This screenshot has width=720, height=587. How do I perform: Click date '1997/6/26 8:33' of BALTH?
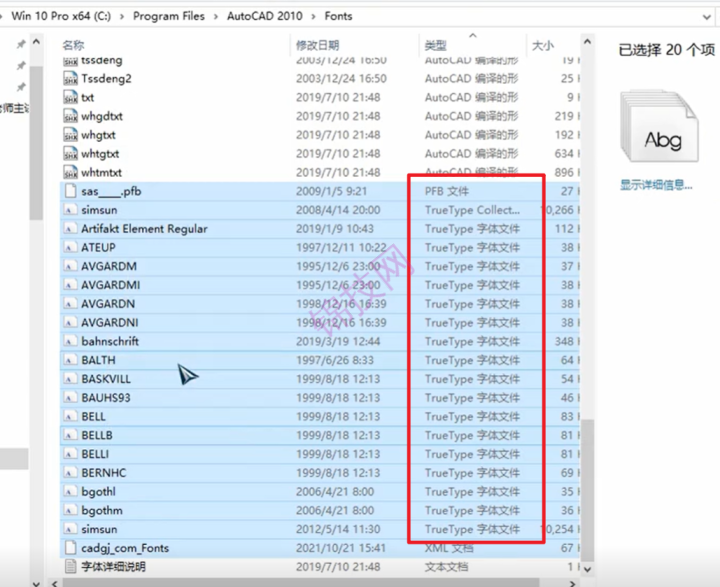point(335,360)
